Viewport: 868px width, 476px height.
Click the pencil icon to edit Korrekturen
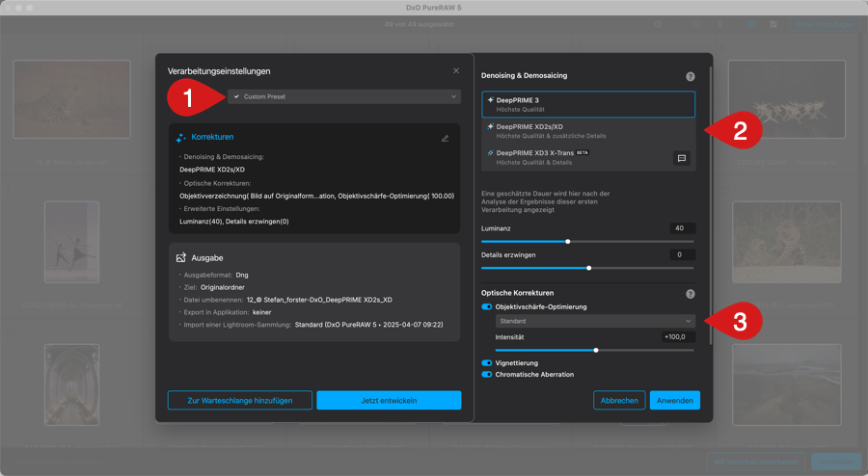click(x=445, y=138)
